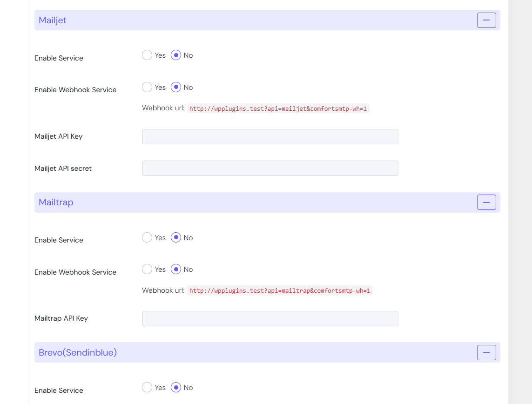The width and height of the screenshot is (532, 404).
Task: Select No for Mailjet Enable Service
Action: pyautogui.click(x=176, y=55)
